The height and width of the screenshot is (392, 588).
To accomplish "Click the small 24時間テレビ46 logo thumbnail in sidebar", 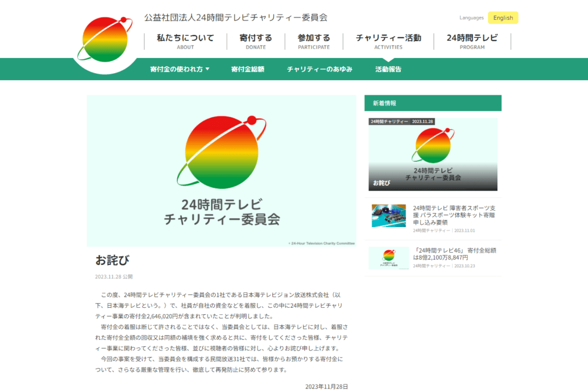I will click(388, 257).
